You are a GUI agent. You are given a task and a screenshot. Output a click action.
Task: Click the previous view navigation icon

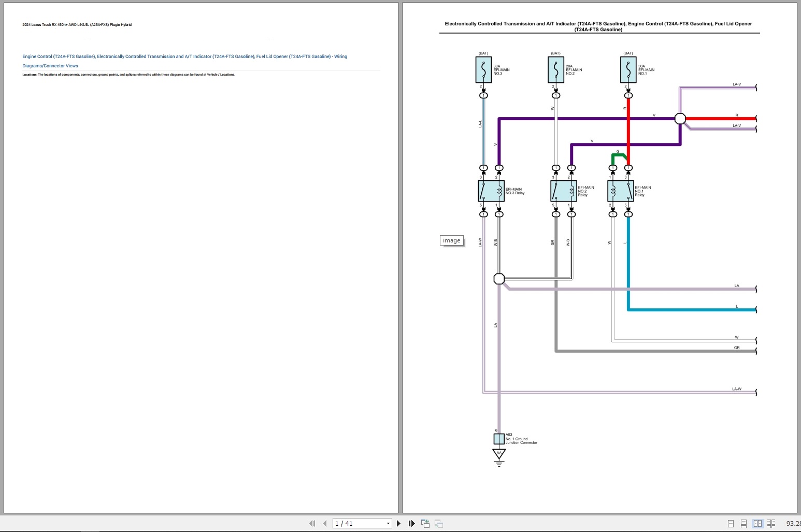pos(425,524)
